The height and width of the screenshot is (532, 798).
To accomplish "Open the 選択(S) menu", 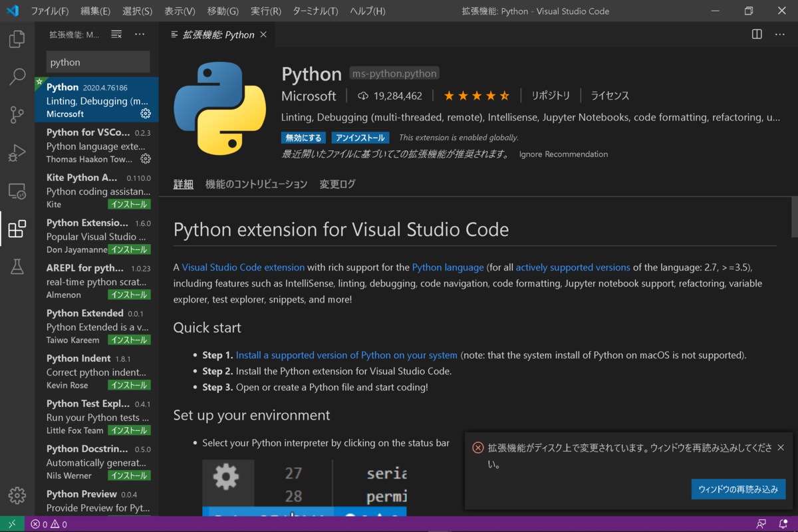I will [x=138, y=11].
